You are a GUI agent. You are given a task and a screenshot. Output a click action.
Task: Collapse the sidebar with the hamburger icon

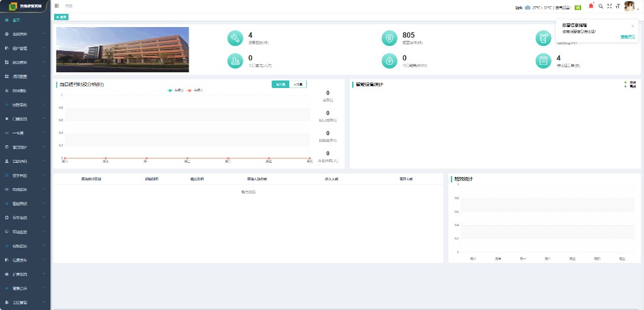[57, 6]
